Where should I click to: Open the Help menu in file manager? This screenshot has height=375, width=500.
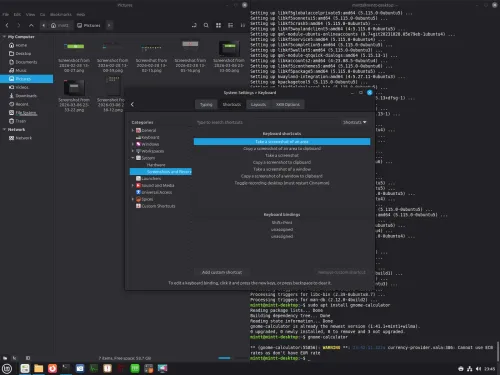click(x=81, y=15)
